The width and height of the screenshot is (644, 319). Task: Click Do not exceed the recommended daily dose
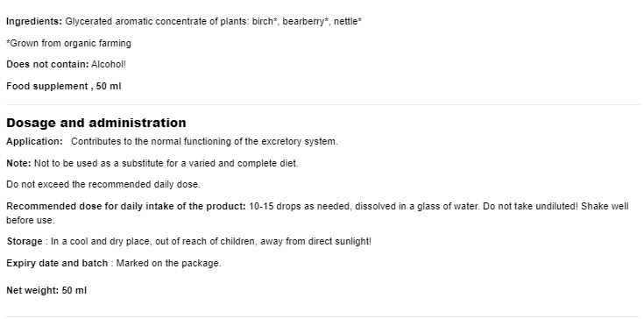[x=103, y=185]
